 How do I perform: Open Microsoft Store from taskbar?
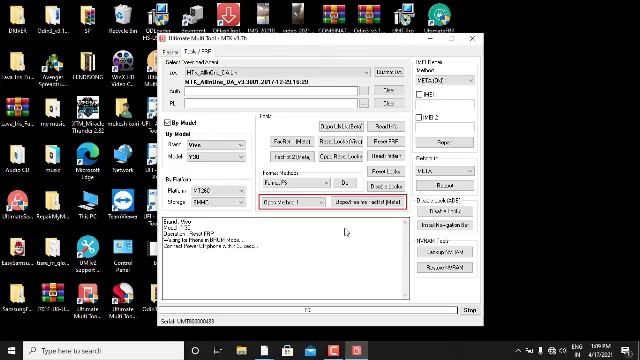(x=287, y=351)
